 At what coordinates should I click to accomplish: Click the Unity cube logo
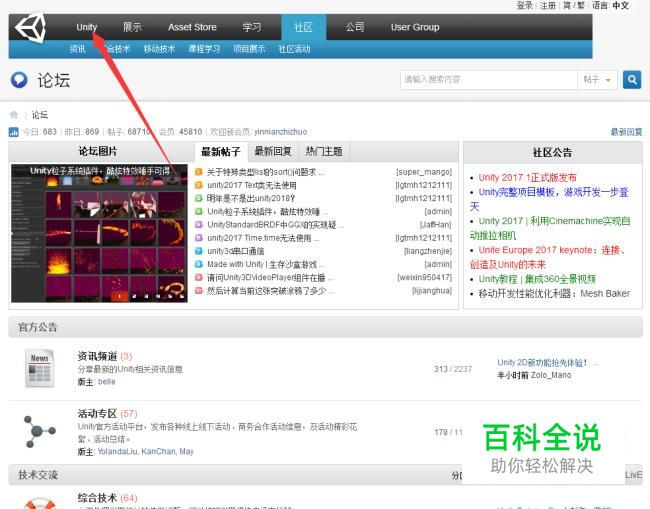(x=30, y=27)
